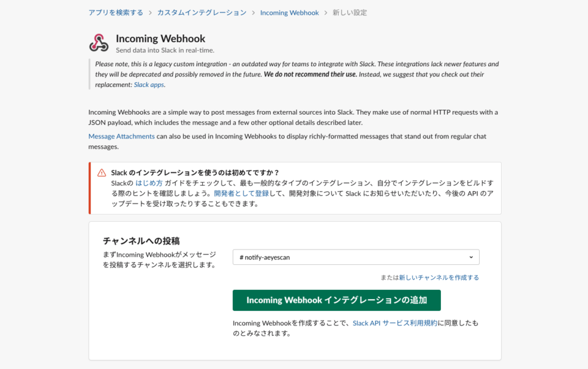This screenshot has height=369, width=588.
Task: Click the 開発者として登録 link
Action: pyautogui.click(x=241, y=194)
